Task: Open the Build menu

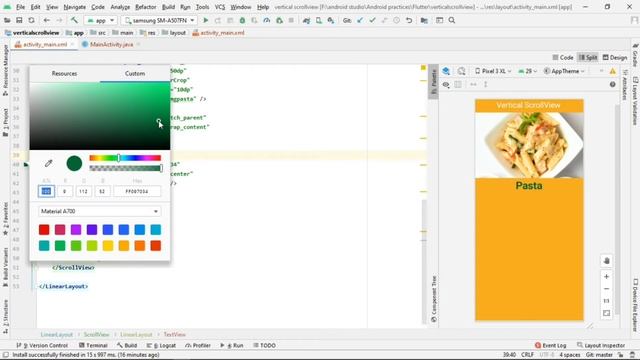Action: coord(168,7)
